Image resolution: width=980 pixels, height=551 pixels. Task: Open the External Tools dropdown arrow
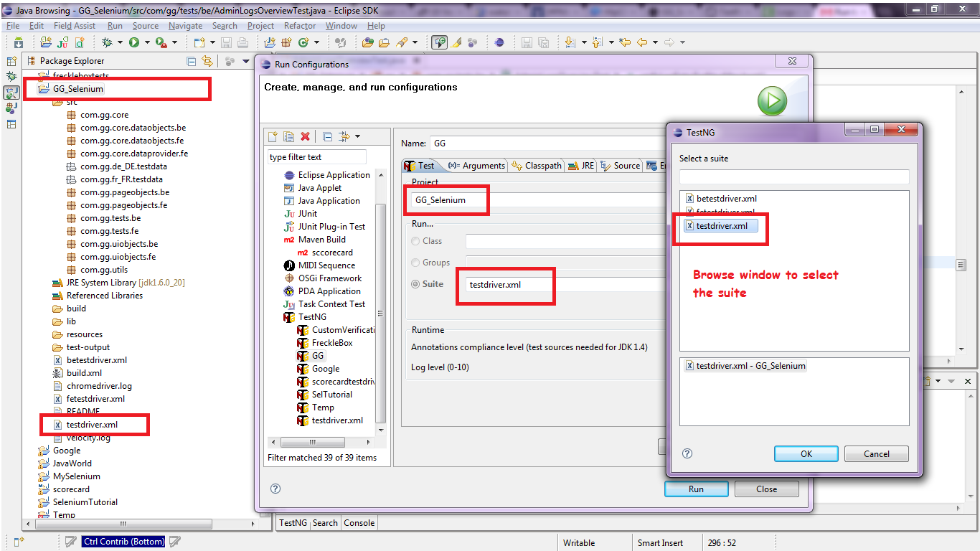174,43
